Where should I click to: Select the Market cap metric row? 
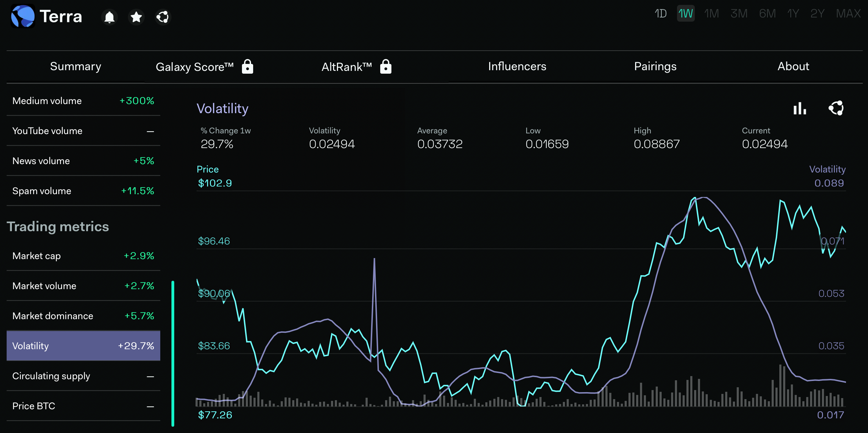[x=83, y=256]
